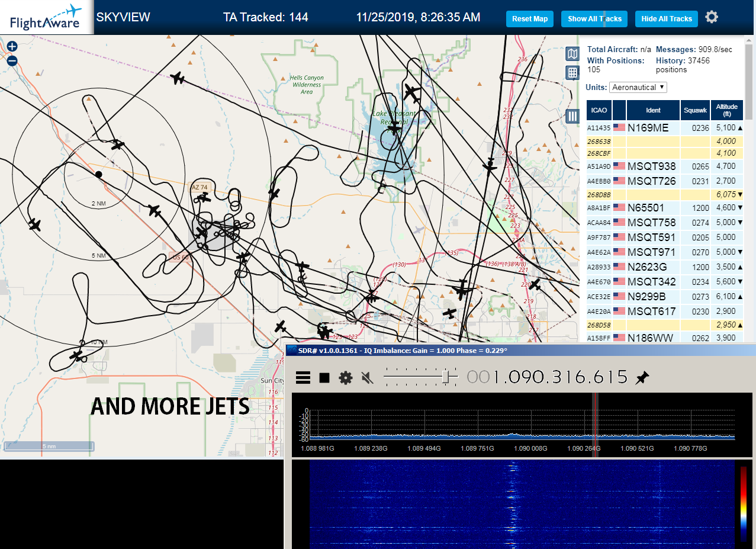
Task: Click the FlightAware logo
Action: click(46, 17)
